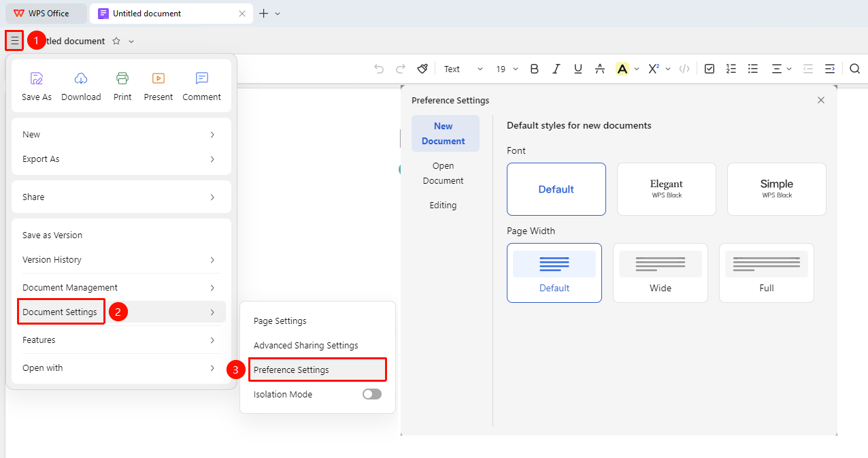The height and width of the screenshot is (458, 868).
Task: Open the alignment dropdown
Action: [782, 69]
